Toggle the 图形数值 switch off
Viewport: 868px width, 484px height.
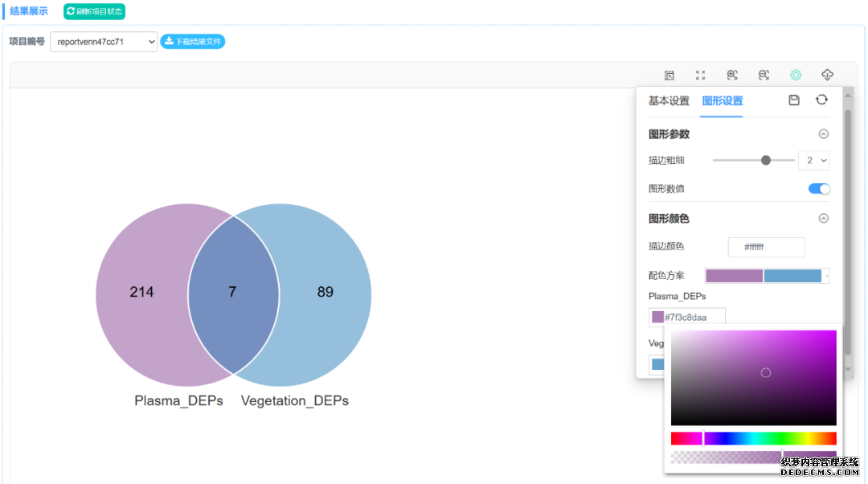tap(819, 189)
